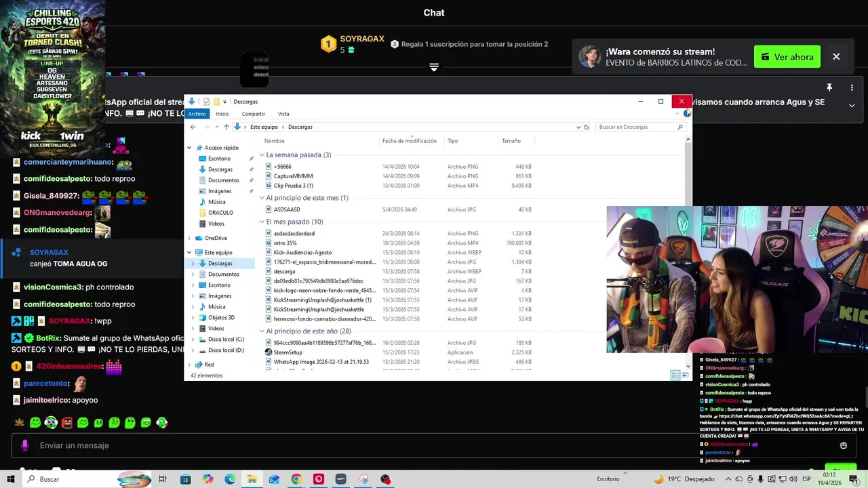Screen dimensions: 868x488
Task: Refresh the Descargas folder view
Action: pos(587,127)
